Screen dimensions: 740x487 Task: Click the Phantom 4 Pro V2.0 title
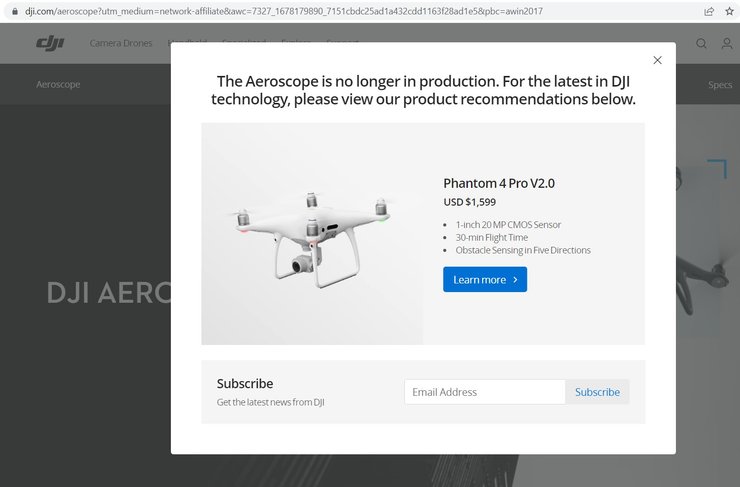point(498,183)
